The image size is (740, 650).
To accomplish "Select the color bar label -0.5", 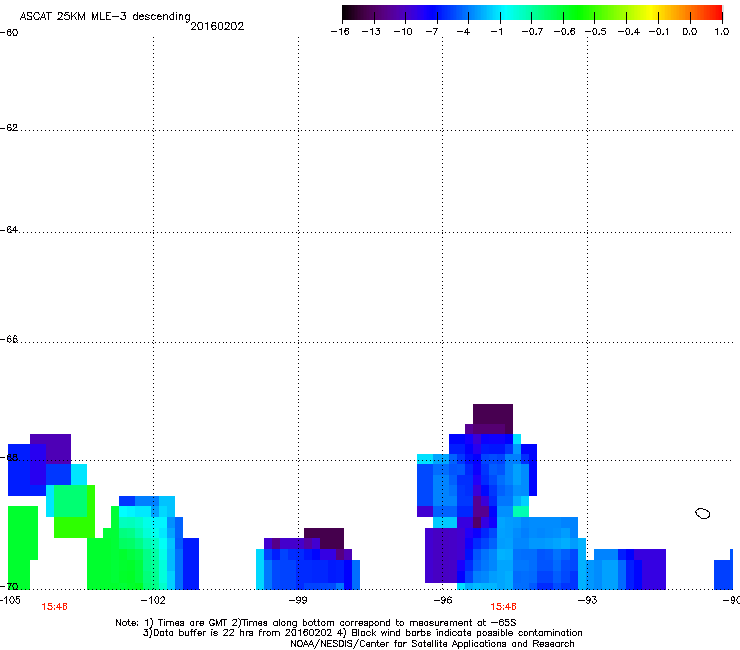I will tap(596, 32).
